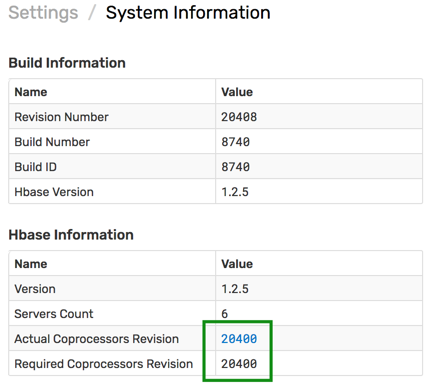
Task: Click the Revision Number row label
Action: click(x=61, y=117)
